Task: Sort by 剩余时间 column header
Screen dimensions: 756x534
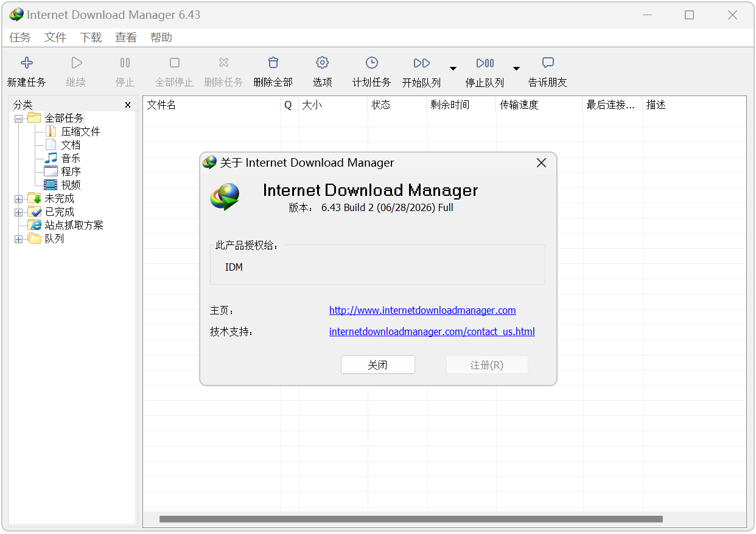Action: coord(462,105)
